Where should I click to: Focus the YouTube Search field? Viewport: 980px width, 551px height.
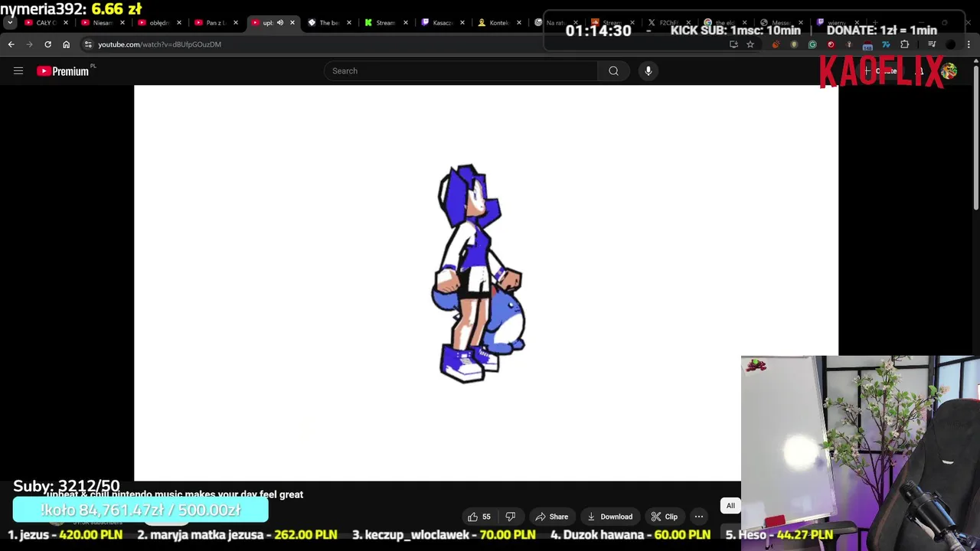461,71
